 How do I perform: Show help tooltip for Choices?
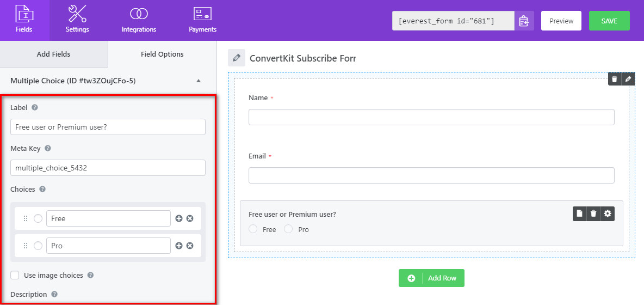(x=42, y=189)
